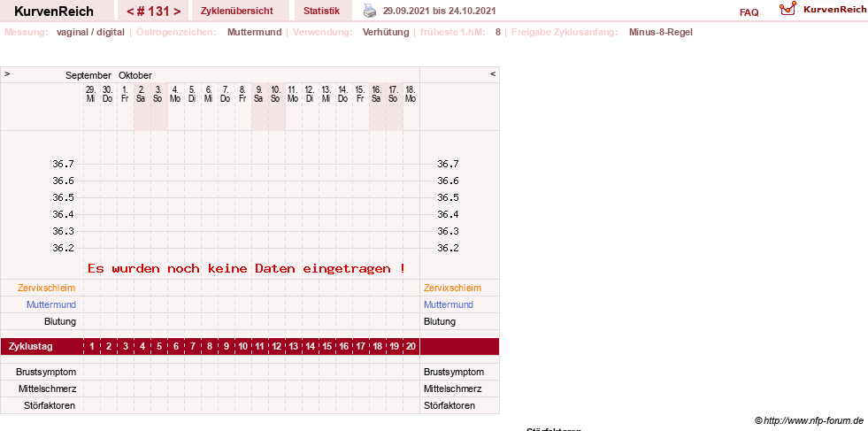Click date column '2. Sa'
The height and width of the screenshot is (431, 868).
(142, 94)
